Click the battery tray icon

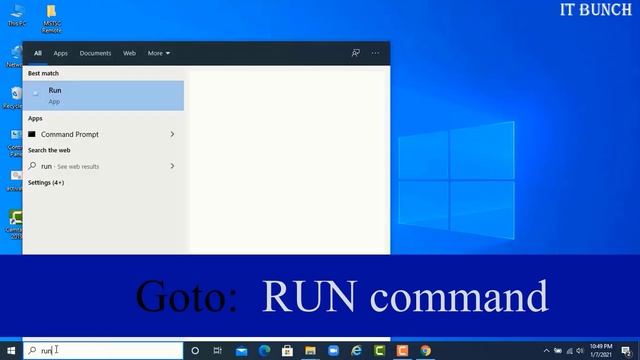(x=558, y=351)
